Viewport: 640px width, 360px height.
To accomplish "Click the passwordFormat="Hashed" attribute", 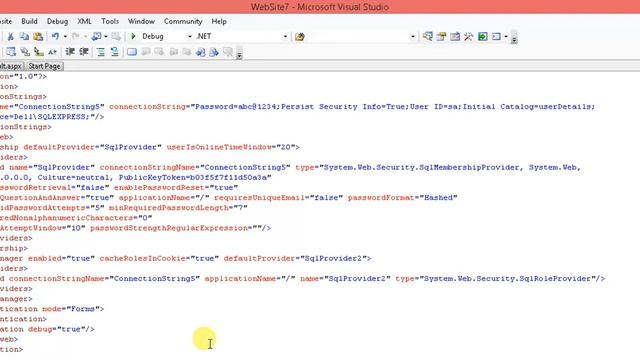I will (x=402, y=198).
